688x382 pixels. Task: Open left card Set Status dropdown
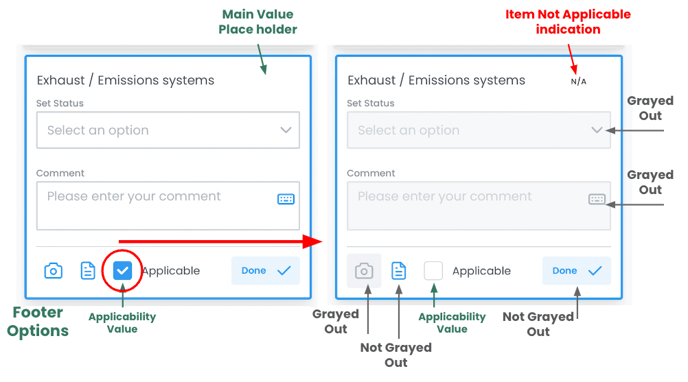[x=168, y=130]
